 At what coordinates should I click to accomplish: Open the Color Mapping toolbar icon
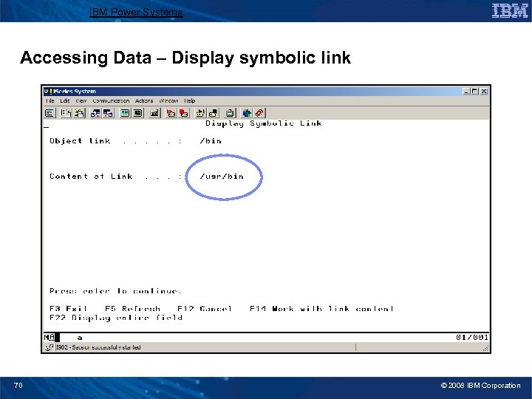pyautogui.click(x=137, y=113)
